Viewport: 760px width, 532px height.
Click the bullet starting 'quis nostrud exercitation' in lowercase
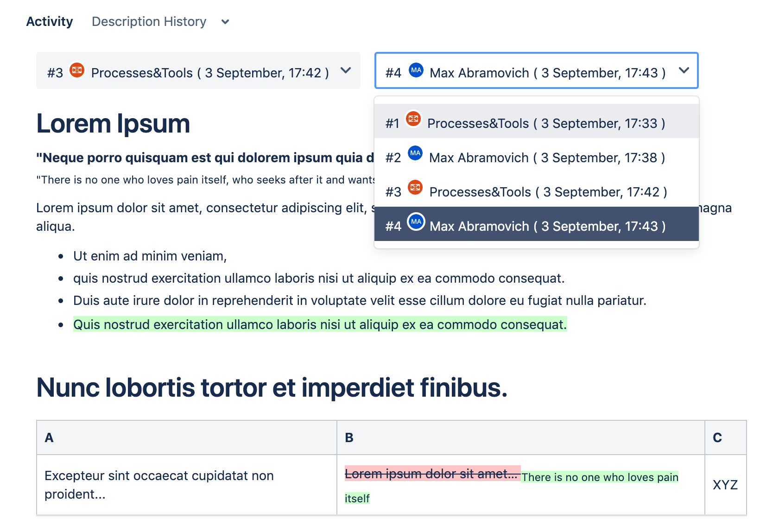(319, 278)
